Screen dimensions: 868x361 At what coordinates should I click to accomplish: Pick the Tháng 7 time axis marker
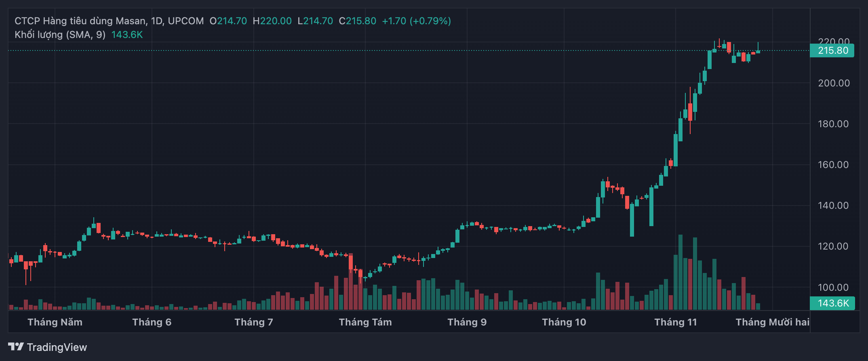pos(254,322)
